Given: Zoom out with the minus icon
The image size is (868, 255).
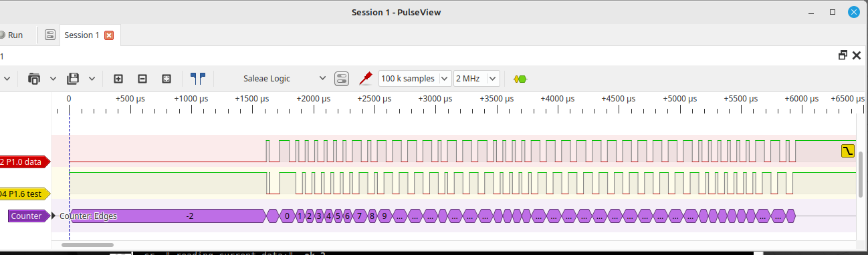Looking at the screenshot, I should pos(142,78).
